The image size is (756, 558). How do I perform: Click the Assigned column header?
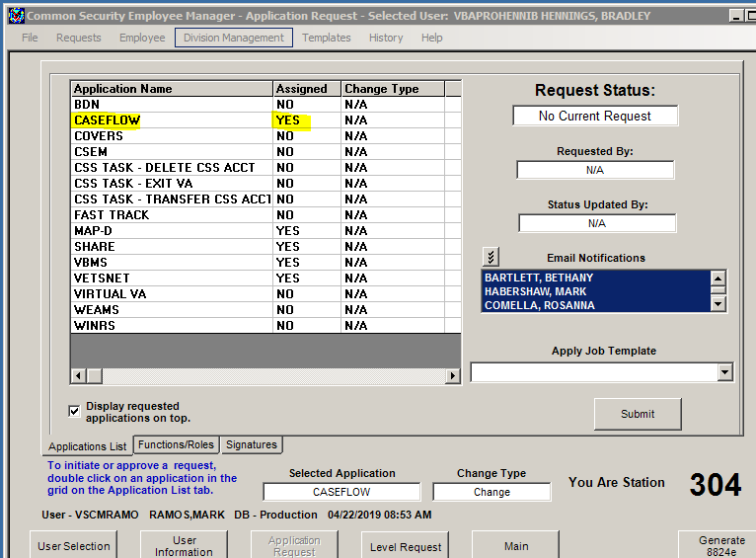307,89
